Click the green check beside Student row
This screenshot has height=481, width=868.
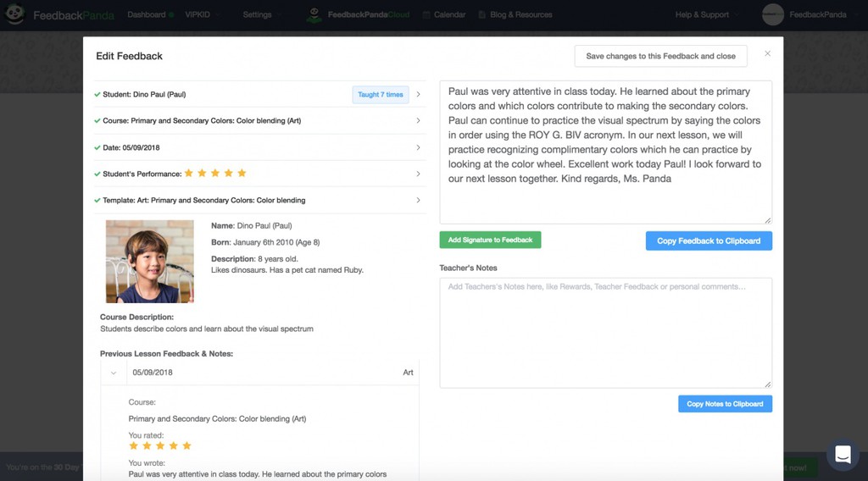97,95
